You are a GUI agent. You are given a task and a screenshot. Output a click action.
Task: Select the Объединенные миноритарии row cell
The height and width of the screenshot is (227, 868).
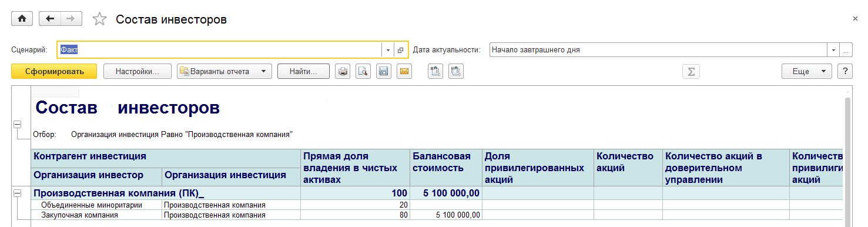click(96, 205)
